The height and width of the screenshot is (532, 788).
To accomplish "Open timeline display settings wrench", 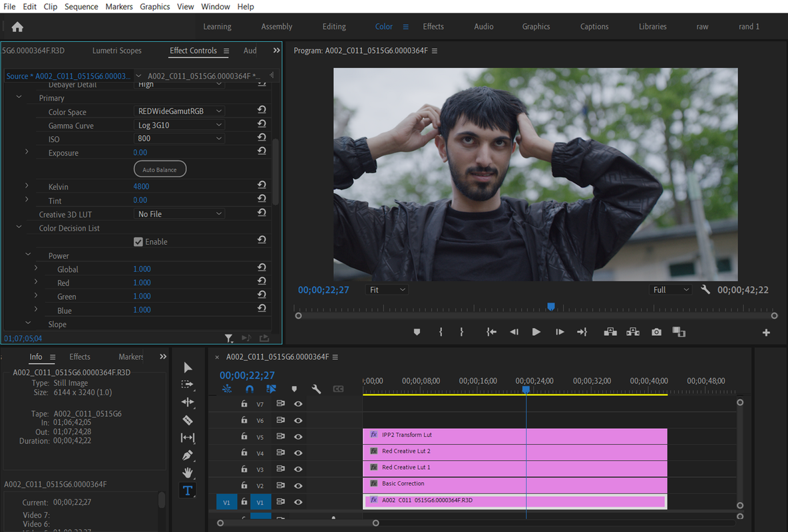I will (x=316, y=389).
